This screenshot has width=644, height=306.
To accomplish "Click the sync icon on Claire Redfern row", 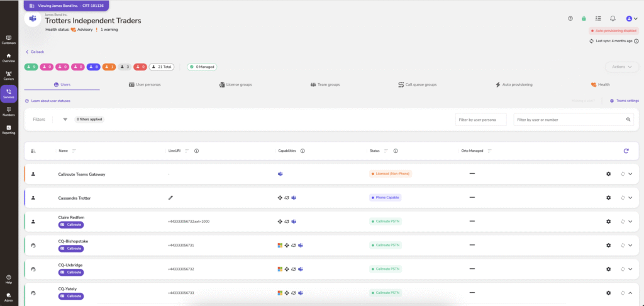I will coord(622,222).
